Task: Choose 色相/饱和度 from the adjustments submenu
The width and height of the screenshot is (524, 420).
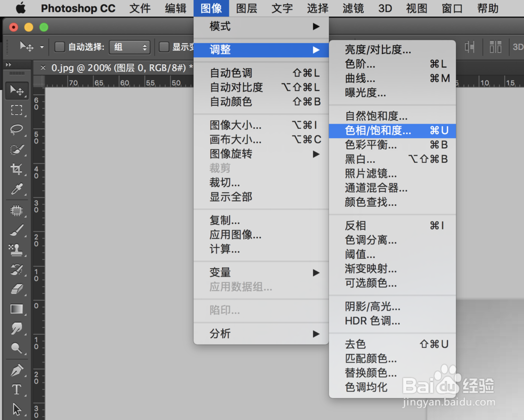Action: pyautogui.click(x=392, y=130)
